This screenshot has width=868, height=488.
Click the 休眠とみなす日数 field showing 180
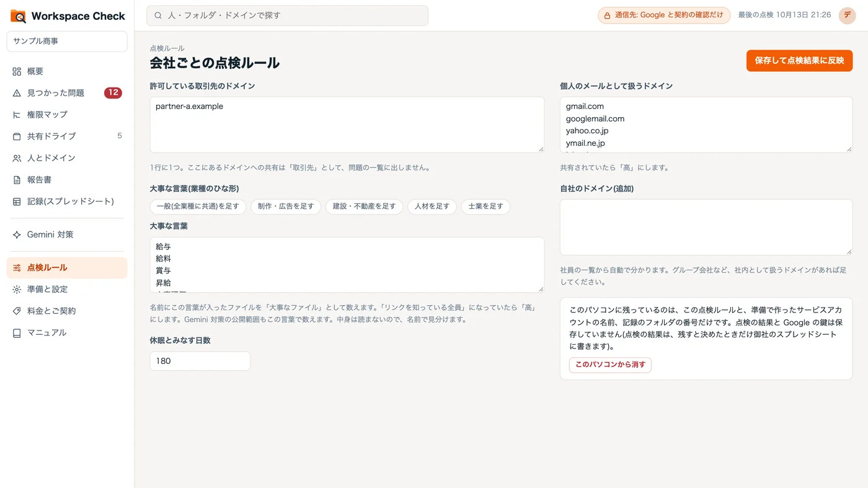tap(200, 361)
